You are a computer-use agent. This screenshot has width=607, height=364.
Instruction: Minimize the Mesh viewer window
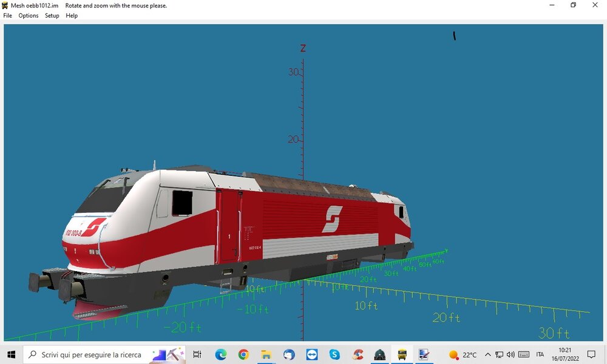(552, 5)
